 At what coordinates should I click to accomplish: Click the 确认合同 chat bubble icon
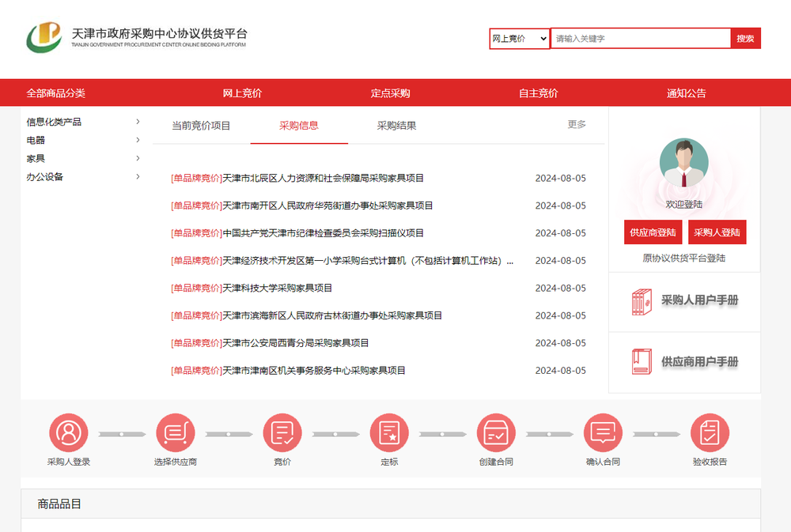(604, 432)
